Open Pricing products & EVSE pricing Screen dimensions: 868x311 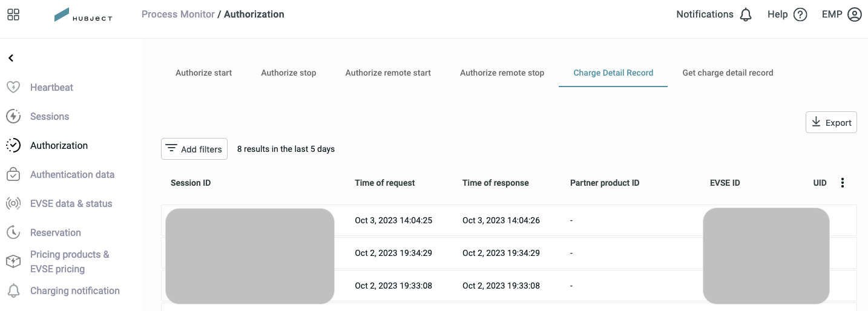point(70,261)
